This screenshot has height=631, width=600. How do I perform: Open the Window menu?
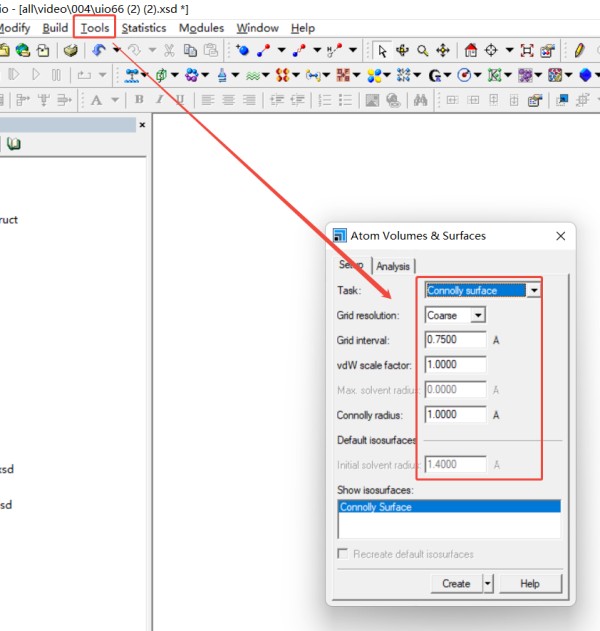click(258, 28)
